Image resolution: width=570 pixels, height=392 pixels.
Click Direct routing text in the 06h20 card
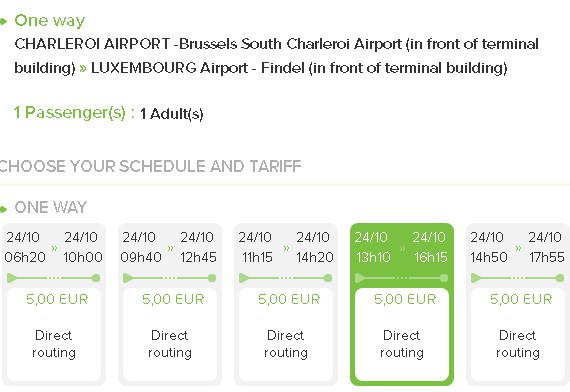coord(54,344)
